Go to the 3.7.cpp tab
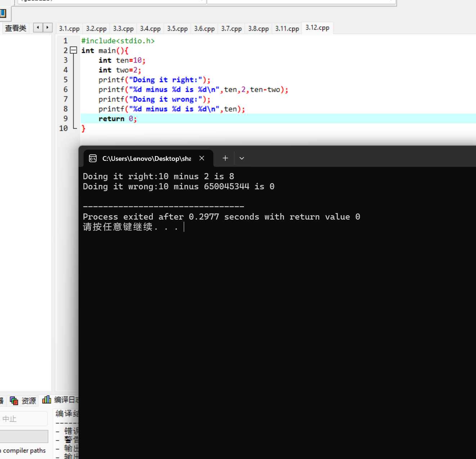 pyautogui.click(x=231, y=28)
